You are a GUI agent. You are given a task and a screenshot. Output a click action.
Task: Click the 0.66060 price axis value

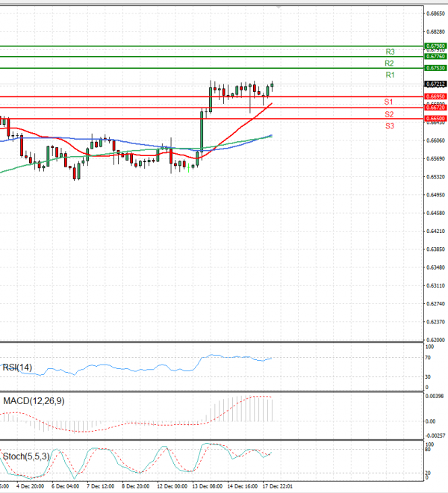436,140
